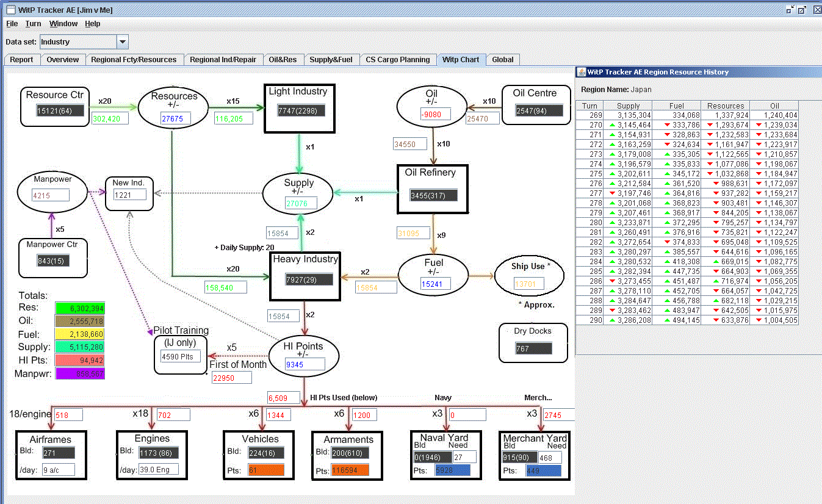Click the Vehicles Bld field 224(16)
Viewport: 822px width, 504px height.
(x=265, y=452)
